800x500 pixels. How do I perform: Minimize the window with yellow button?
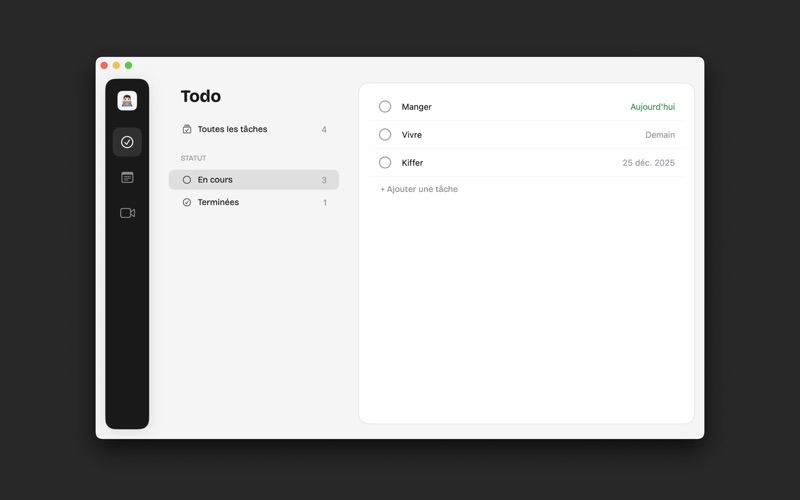(x=116, y=65)
